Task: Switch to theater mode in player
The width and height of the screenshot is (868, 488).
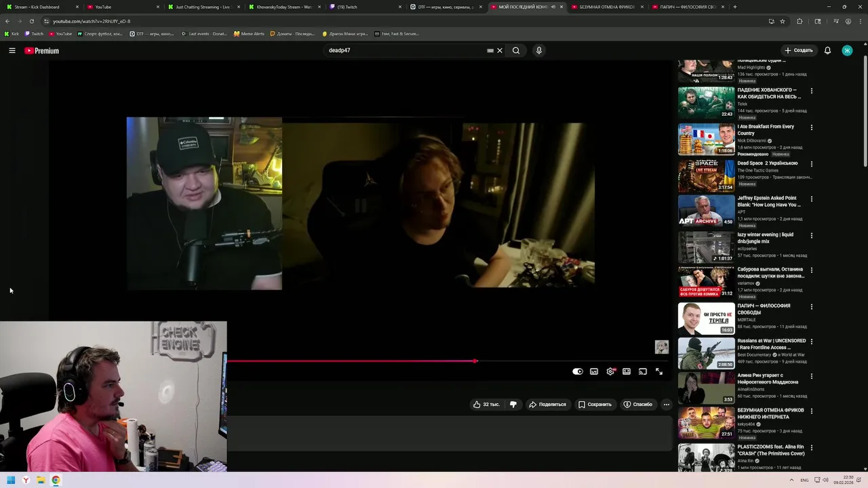Action: [627, 371]
